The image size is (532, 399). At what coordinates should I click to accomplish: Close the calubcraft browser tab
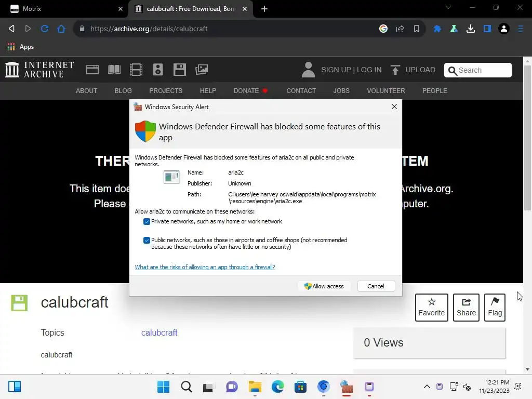[245, 9]
